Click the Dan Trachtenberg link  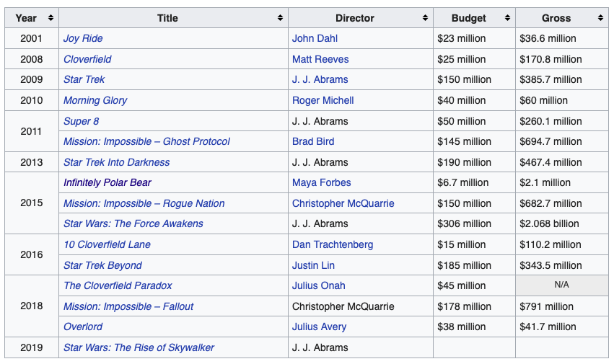point(333,244)
